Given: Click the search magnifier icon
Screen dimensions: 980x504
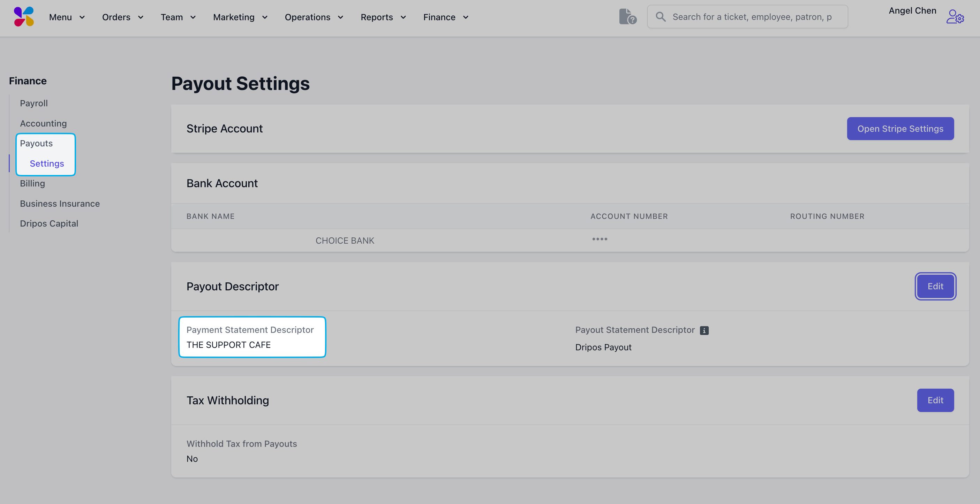Looking at the screenshot, I should coord(661,17).
